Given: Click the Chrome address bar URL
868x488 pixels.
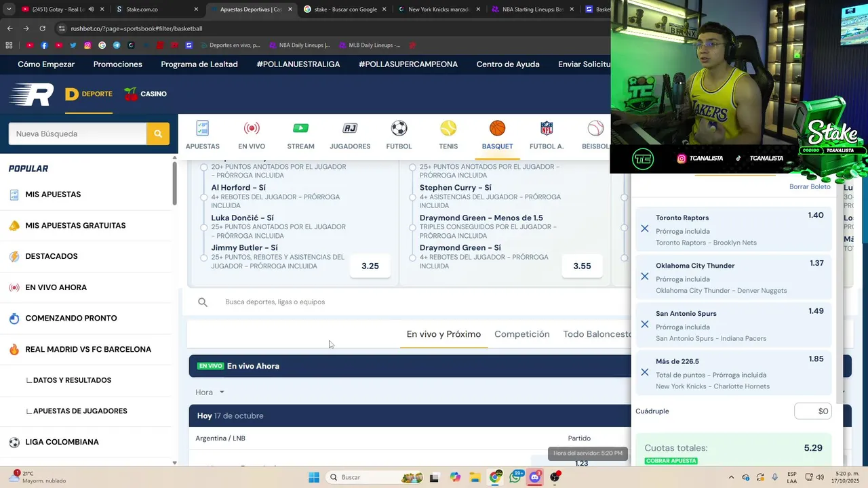Looking at the screenshot, I should (136, 28).
